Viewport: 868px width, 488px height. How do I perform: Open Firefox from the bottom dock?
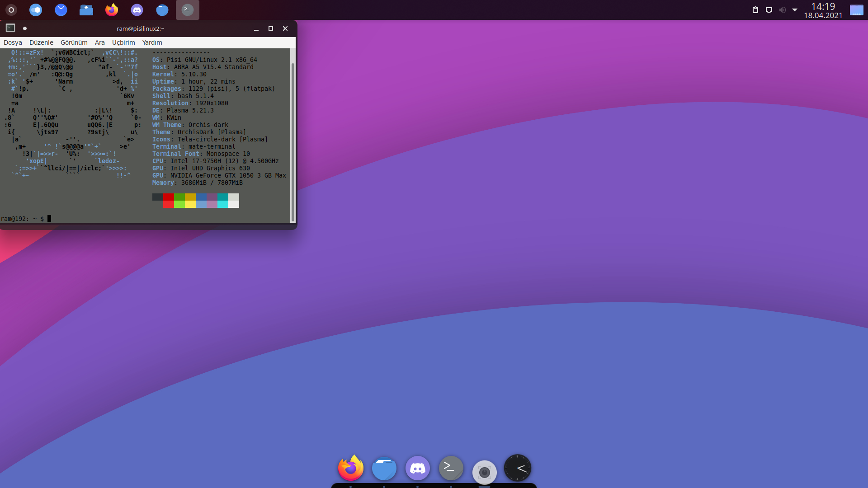[x=350, y=469]
